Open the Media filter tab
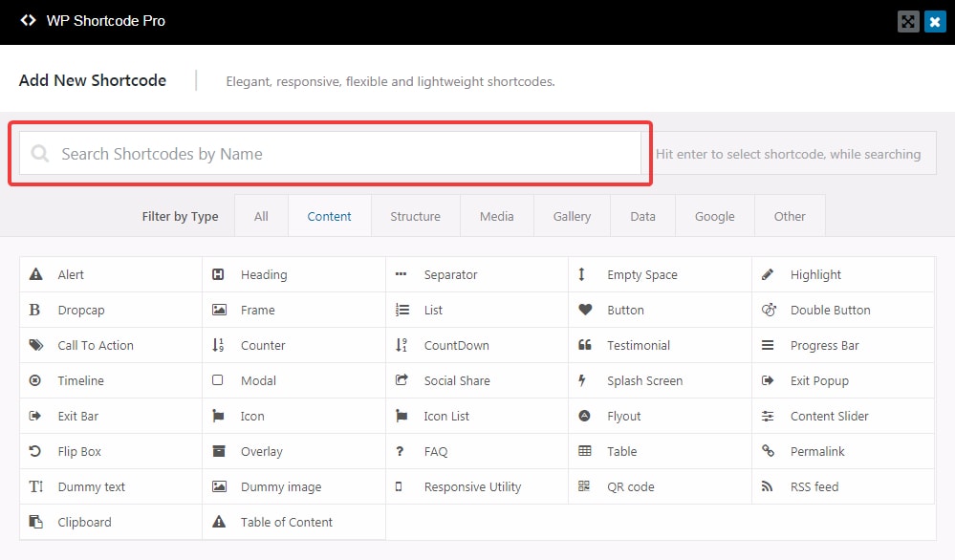 (x=497, y=216)
